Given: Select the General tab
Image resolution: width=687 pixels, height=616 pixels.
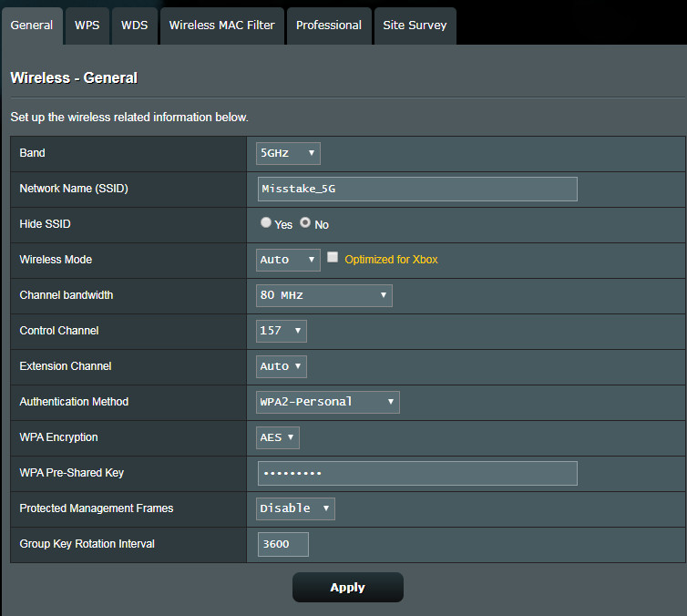Looking at the screenshot, I should [x=32, y=26].
